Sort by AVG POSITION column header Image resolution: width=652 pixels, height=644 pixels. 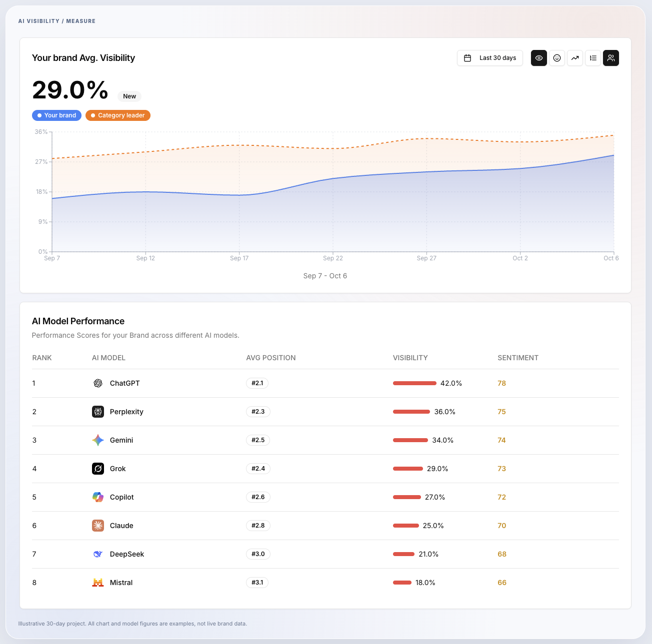tap(271, 358)
